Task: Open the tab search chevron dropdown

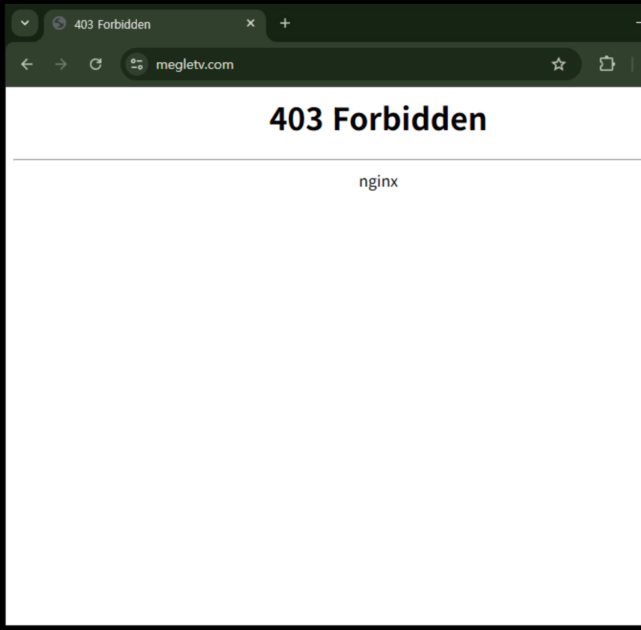Action: pos(25,23)
